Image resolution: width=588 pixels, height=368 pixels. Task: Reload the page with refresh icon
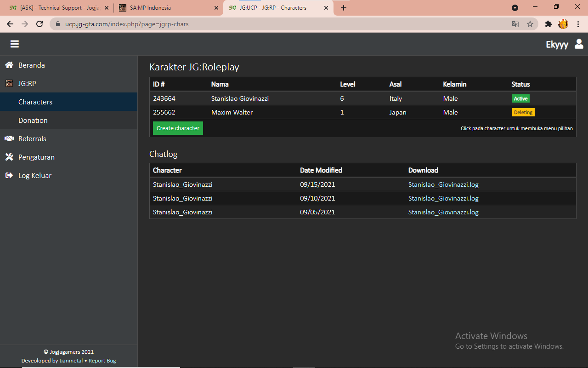click(40, 24)
